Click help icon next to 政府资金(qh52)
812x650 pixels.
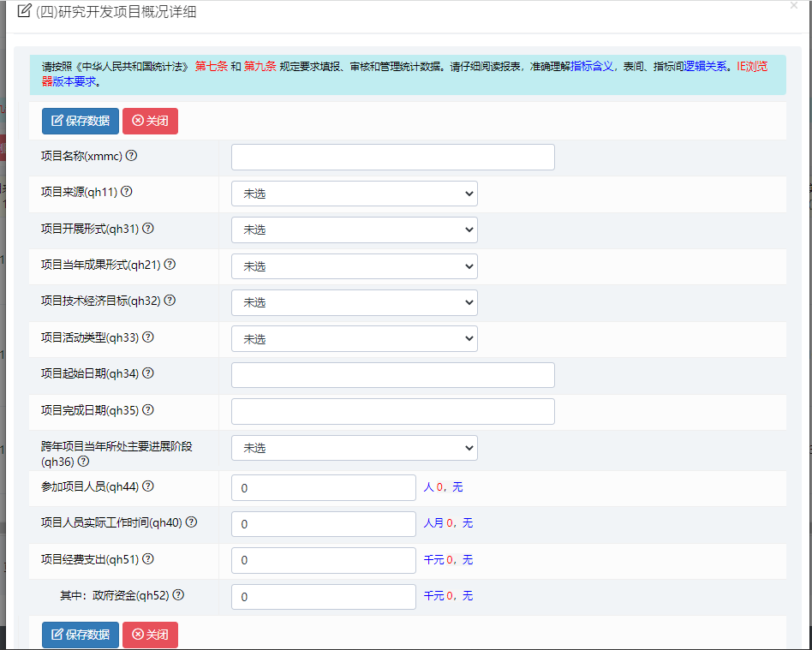click(178, 595)
